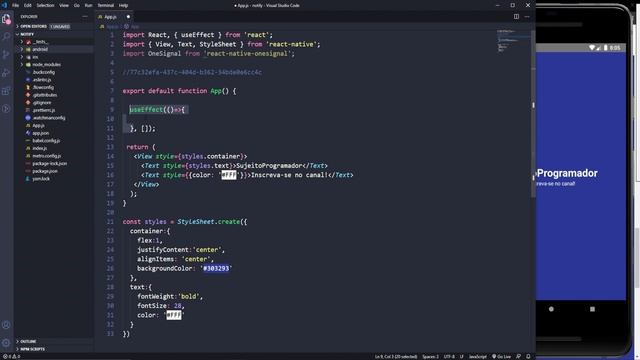Click the sixth activity bar icon

point(6,109)
